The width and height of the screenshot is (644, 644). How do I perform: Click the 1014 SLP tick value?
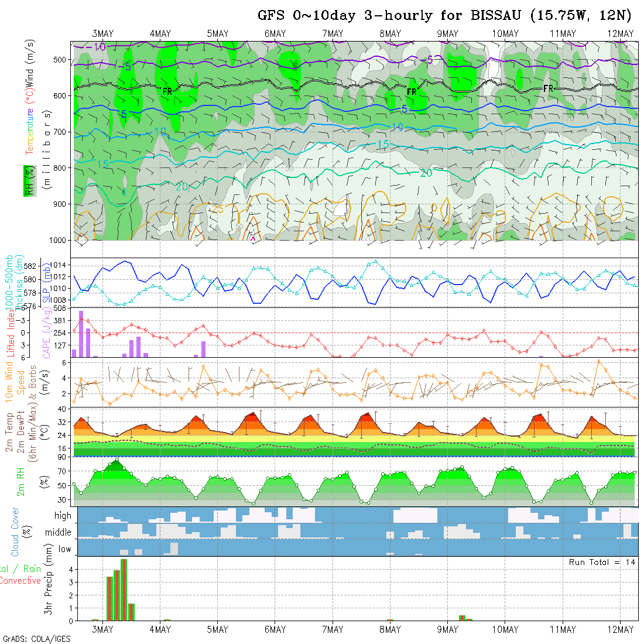point(58,265)
